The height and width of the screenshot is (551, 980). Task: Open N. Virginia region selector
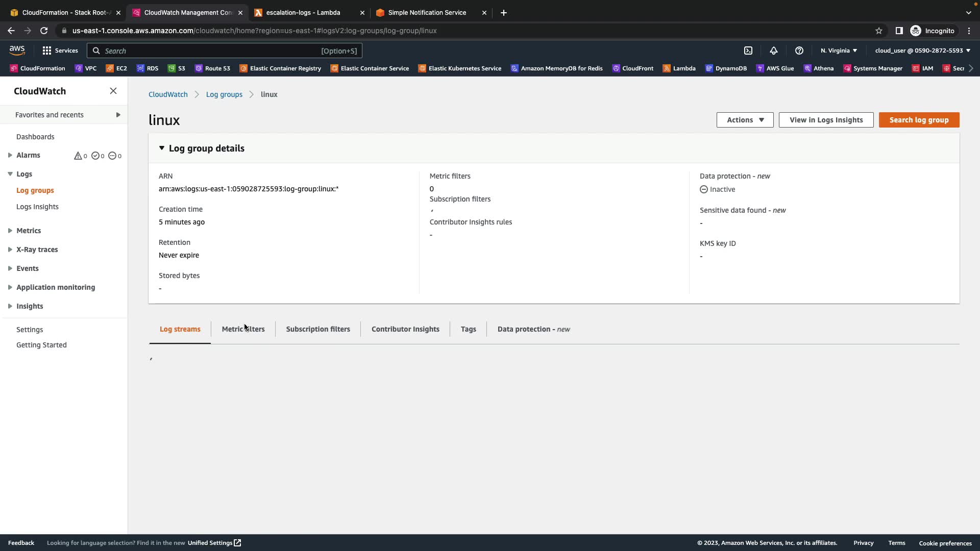click(839, 51)
